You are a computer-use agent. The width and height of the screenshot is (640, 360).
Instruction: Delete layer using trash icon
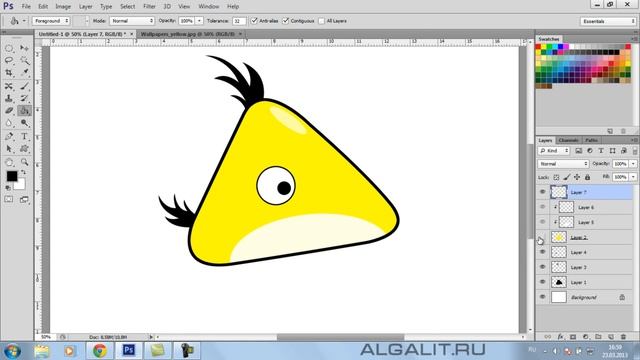[x=623, y=337]
